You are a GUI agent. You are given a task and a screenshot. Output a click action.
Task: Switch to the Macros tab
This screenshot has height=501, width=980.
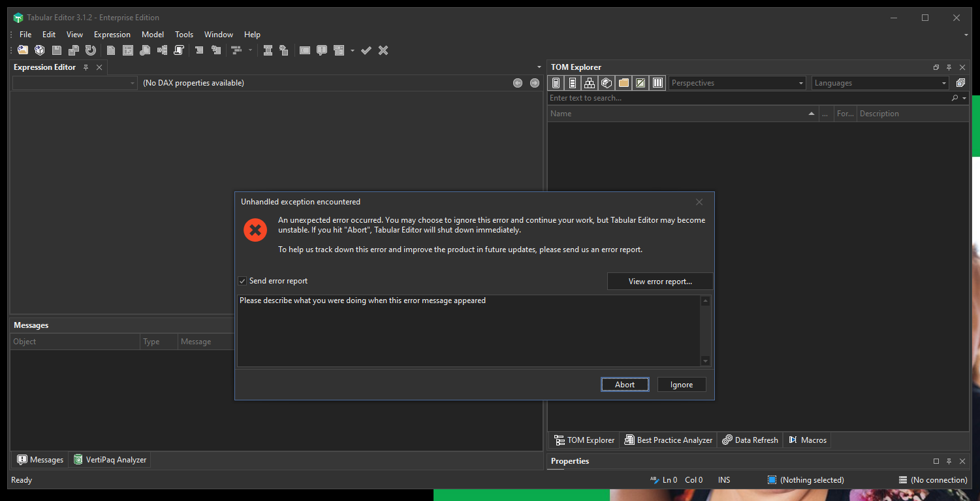tap(807, 440)
